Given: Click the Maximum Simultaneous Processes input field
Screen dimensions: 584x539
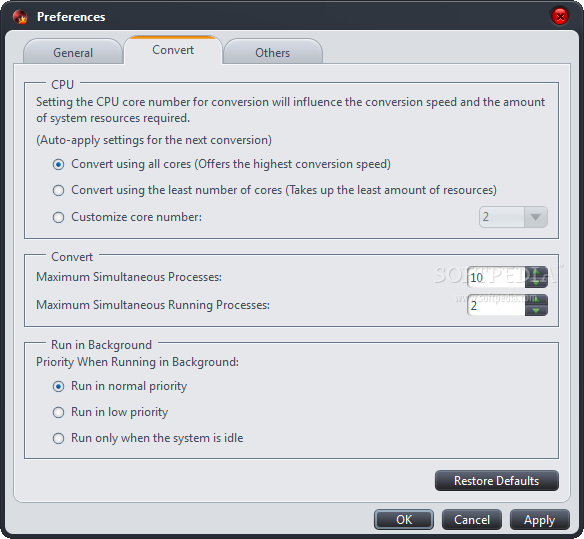Looking at the screenshot, I should point(496,277).
